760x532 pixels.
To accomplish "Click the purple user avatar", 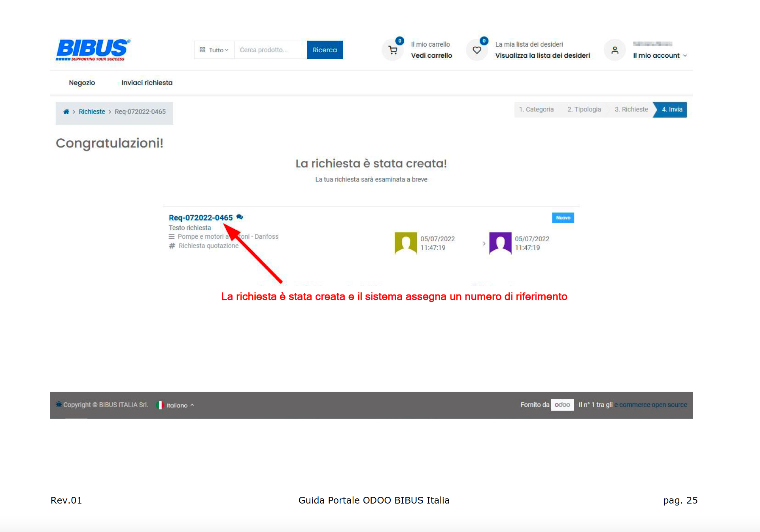I will click(x=500, y=243).
